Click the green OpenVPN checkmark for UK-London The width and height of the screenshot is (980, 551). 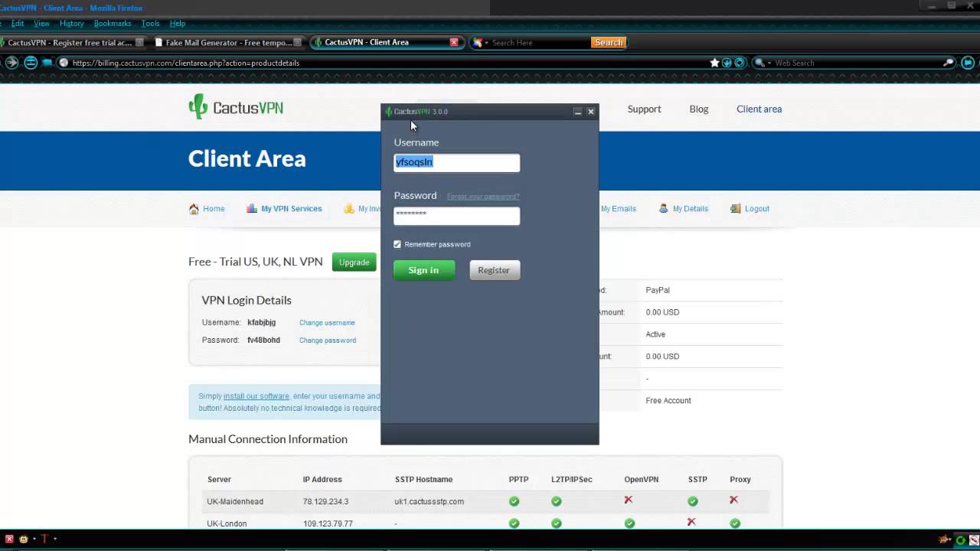(x=629, y=523)
